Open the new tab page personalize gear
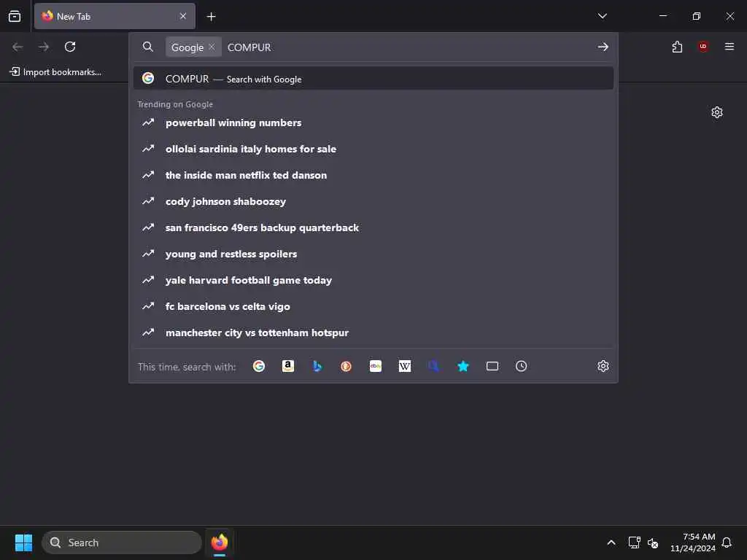Screen dimensions: 747x560 [x=717, y=112]
